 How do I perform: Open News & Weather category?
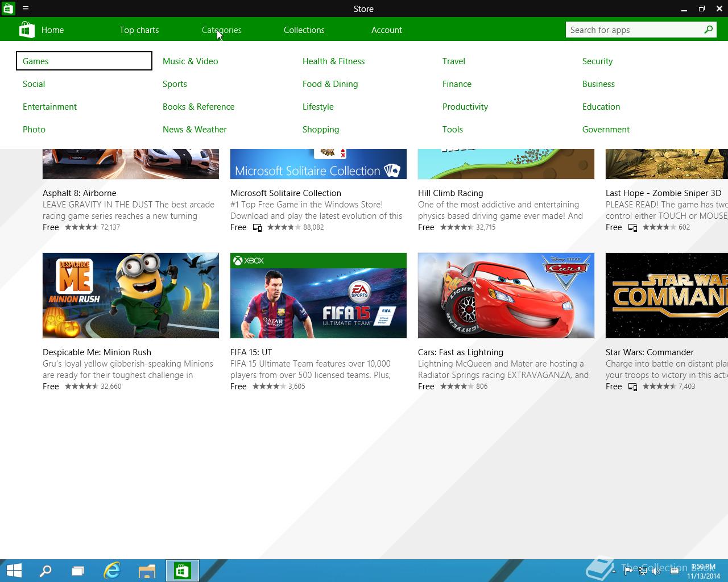click(194, 130)
